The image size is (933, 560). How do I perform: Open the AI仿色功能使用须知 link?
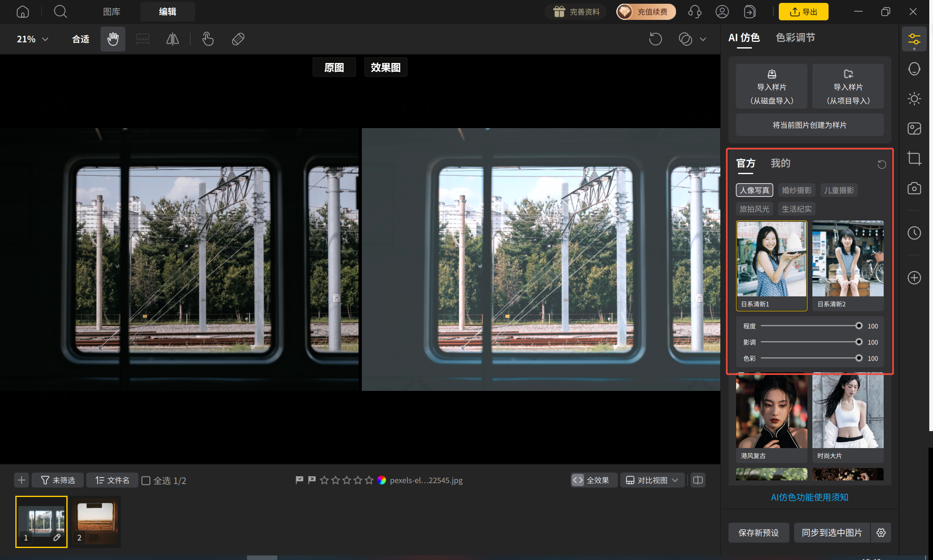[x=809, y=497]
